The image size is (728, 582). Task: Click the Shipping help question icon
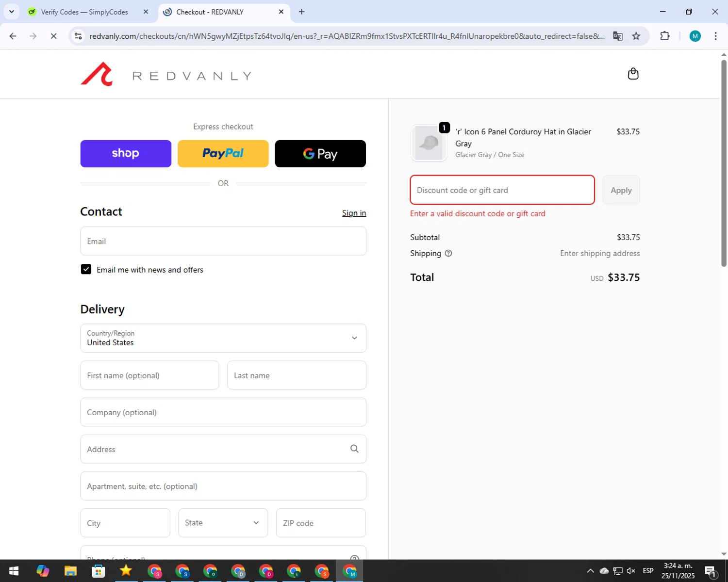click(448, 253)
